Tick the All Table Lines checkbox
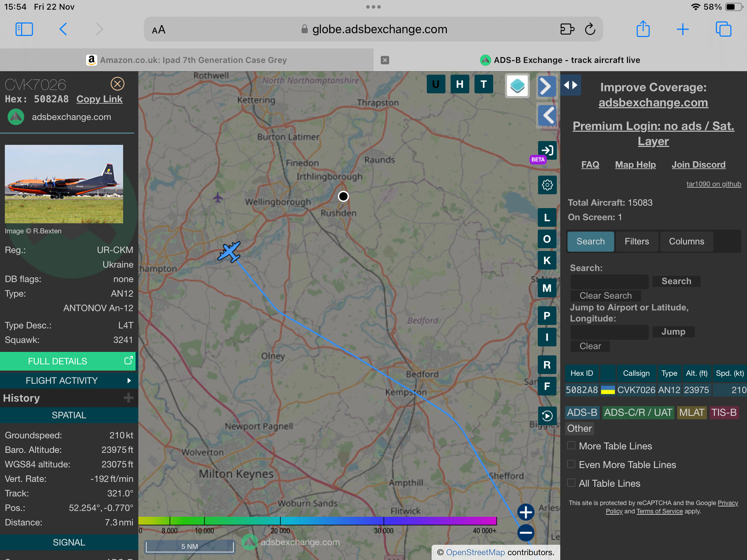This screenshot has width=747, height=560. (x=571, y=483)
